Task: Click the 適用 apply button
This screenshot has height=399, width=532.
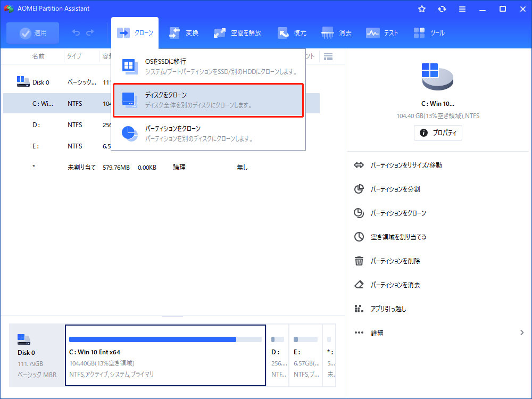Action: pos(32,33)
